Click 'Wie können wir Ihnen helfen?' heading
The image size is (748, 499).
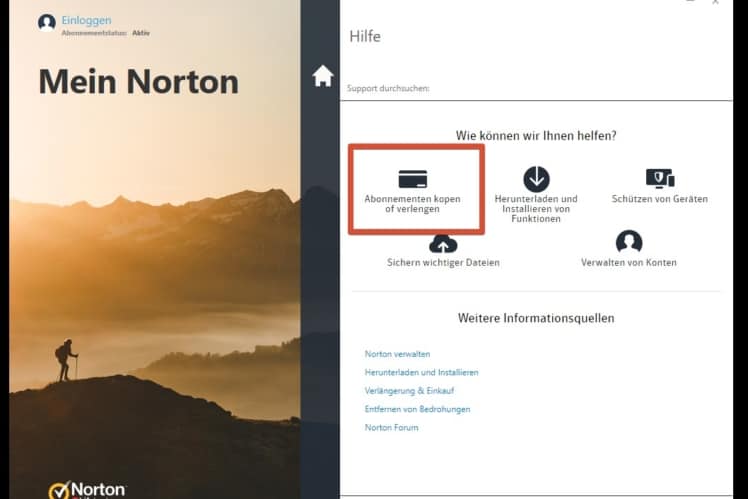pos(536,136)
